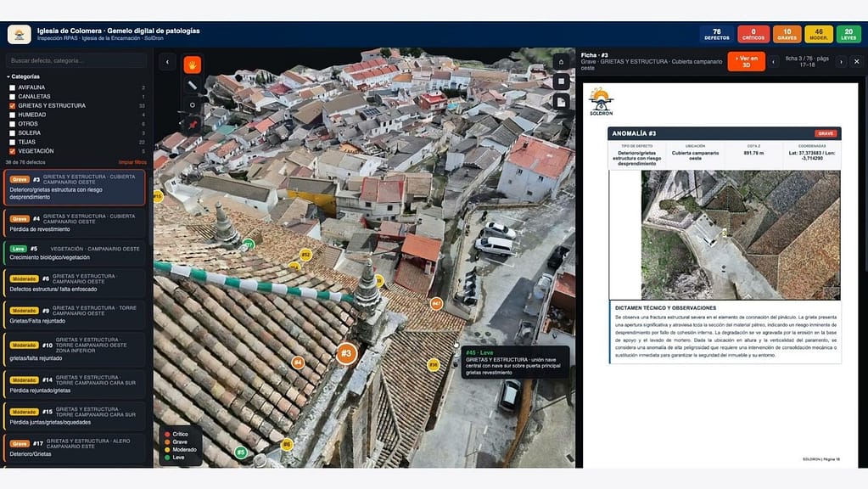Filter by 0 Críticos badge
This screenshot has width=868, height=489.
tap(753, 34)
